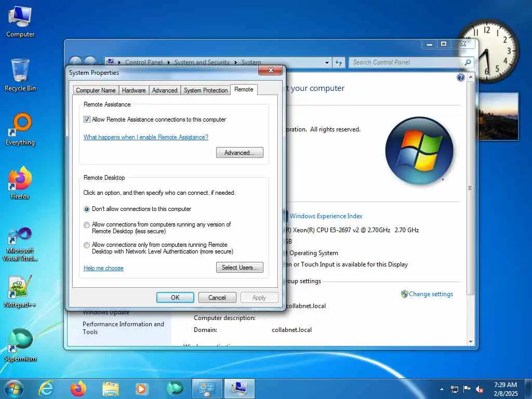Screen dimensions: 532x399
Task: Open the Notepad++ desktop shortcut
Action: click(20, 291)
